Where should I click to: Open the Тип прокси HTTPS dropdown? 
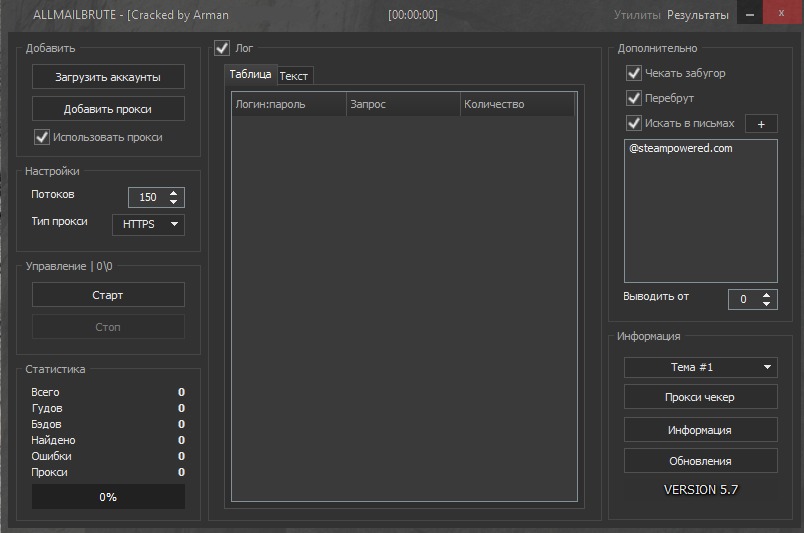pyautogui.click(x=148, y=224)
